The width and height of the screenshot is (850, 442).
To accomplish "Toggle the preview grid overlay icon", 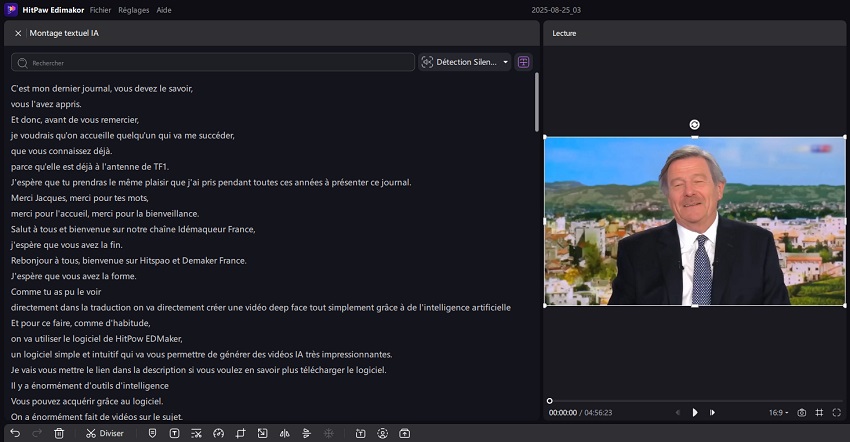I will [819, 413].
